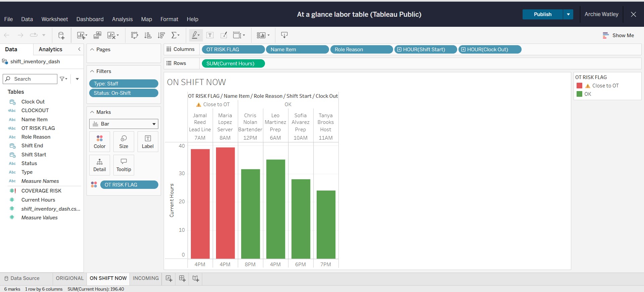Open the Analysis menu
Screen dimensions: 644x292
pyautogui.click(x=122, y=19)
